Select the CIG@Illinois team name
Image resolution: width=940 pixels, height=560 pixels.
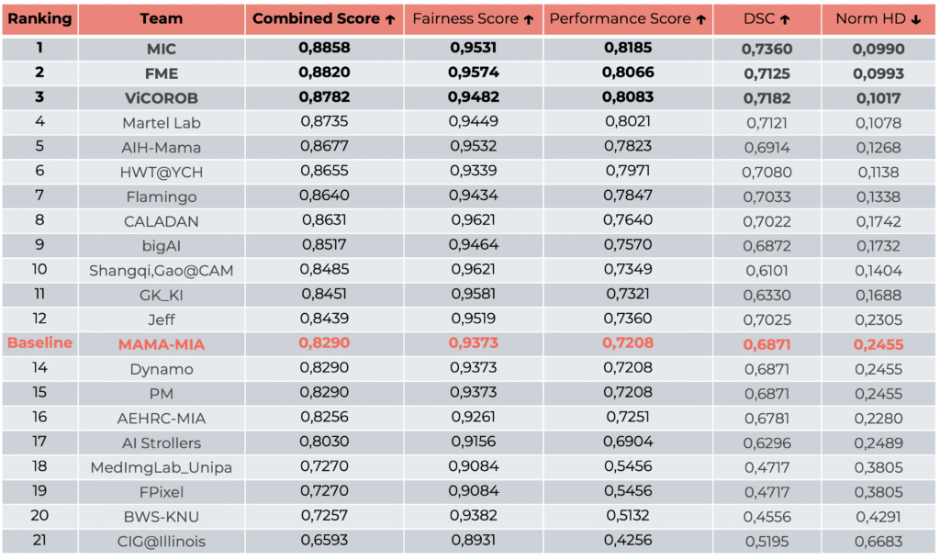(x=162, y=542)
